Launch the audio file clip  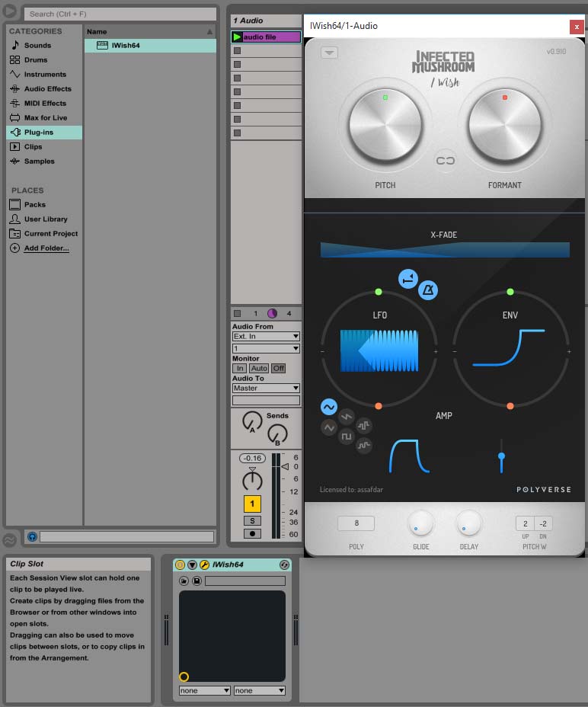[237, 37]
